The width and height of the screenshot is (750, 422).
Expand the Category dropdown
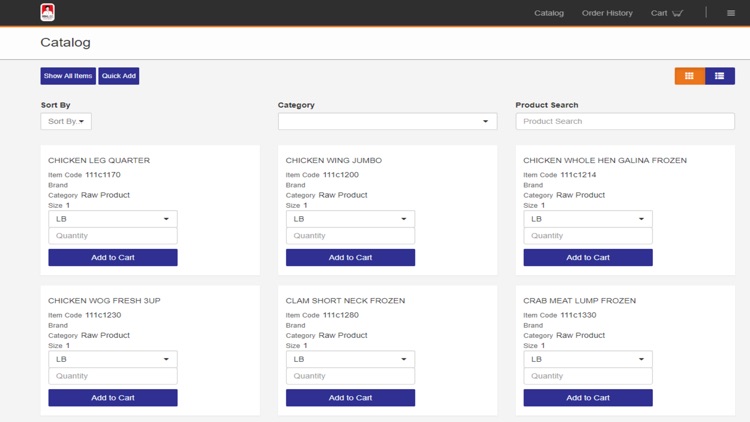[387, 121]
